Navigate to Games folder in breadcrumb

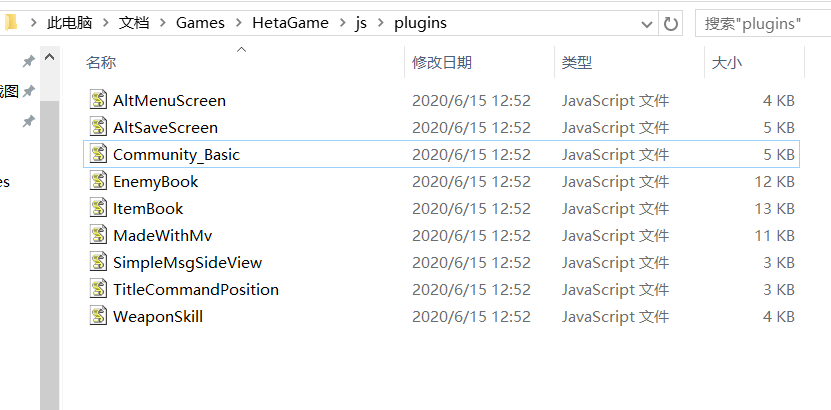[x=200, y=23]
